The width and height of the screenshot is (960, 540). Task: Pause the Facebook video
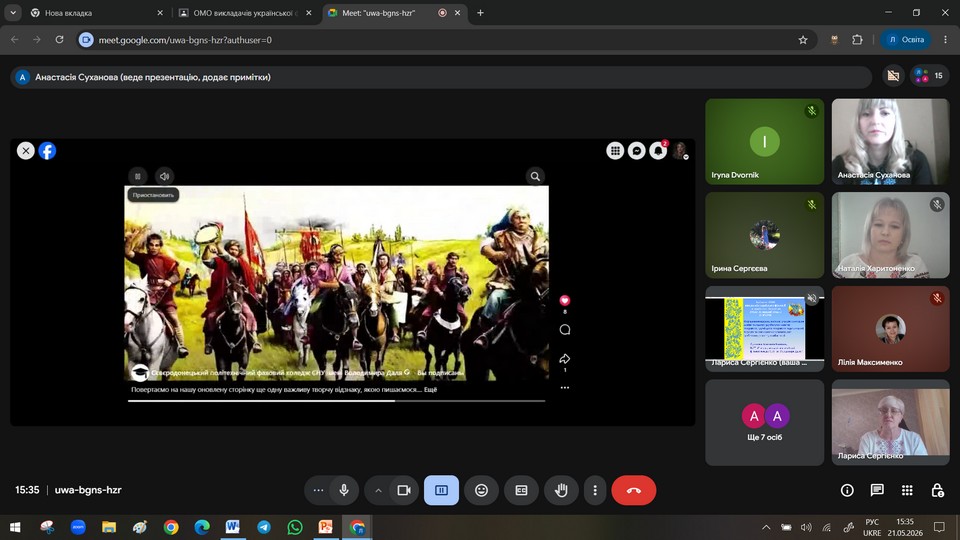pos(138,176)
